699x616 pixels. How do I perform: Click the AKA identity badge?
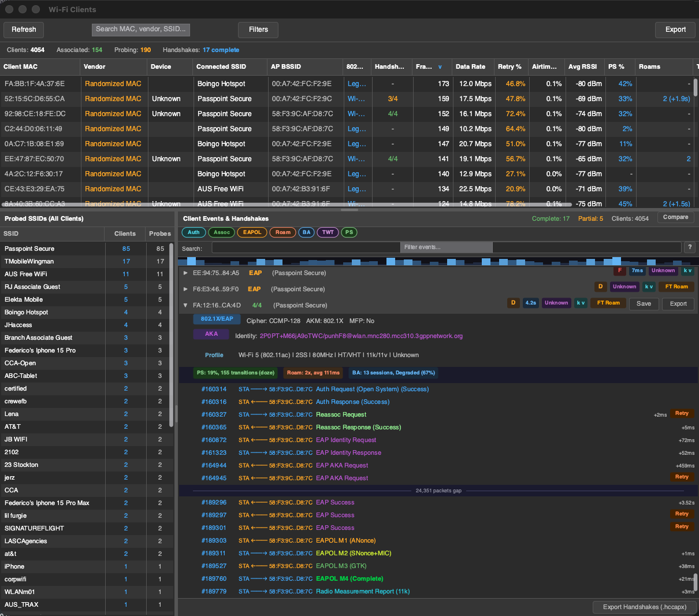[211, 334]
